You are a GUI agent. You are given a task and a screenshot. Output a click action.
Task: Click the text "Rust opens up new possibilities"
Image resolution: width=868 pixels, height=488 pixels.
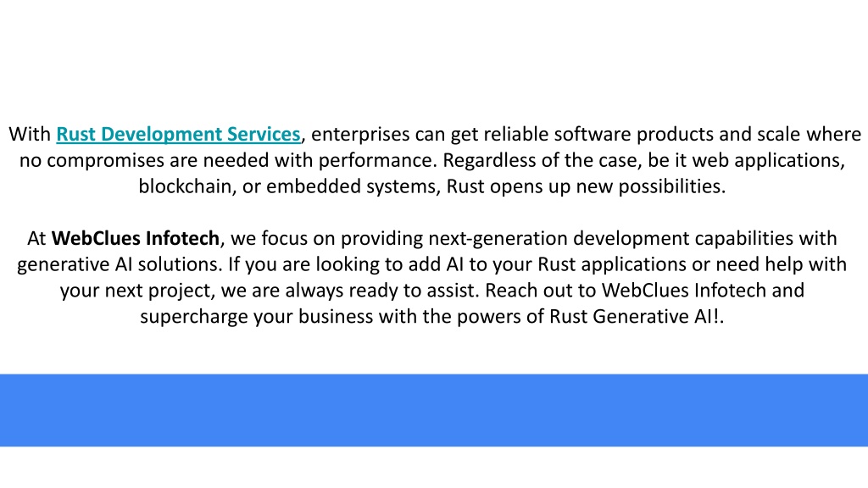click(x=585, y=186)
